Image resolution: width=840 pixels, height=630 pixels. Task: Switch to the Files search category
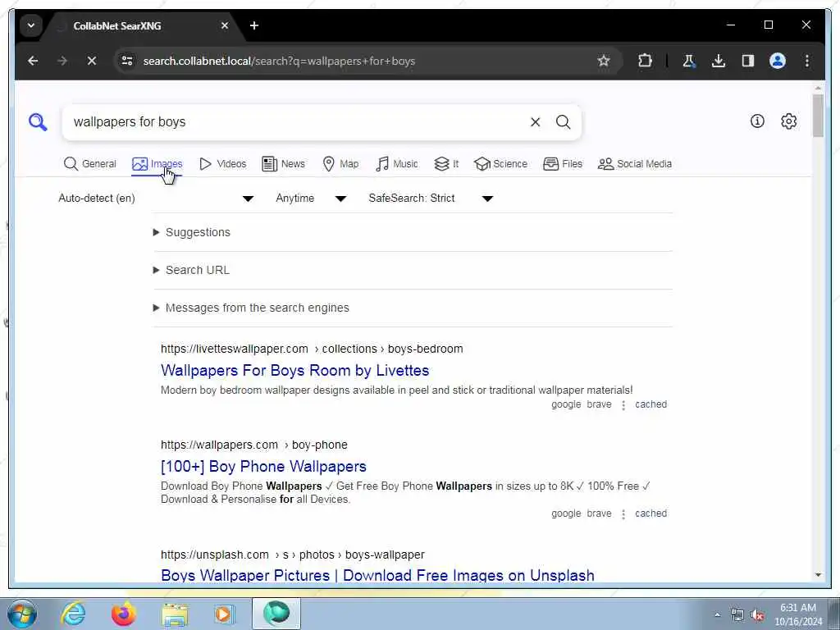[x=563, y=164]
